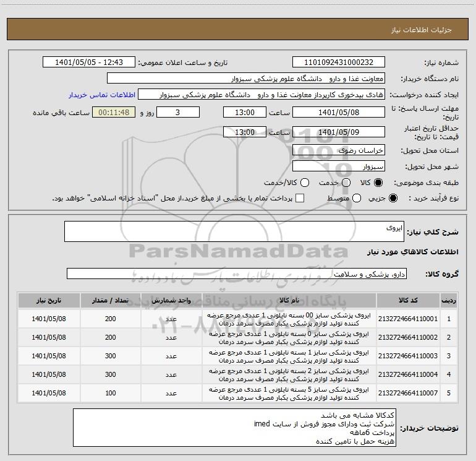The image size is (476, 461).
Task: Select product code 213272464110004
Action: pos(408,374)
